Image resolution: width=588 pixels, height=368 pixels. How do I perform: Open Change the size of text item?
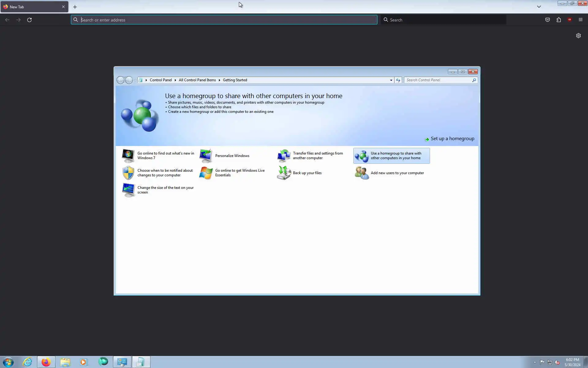click(165, 190)
